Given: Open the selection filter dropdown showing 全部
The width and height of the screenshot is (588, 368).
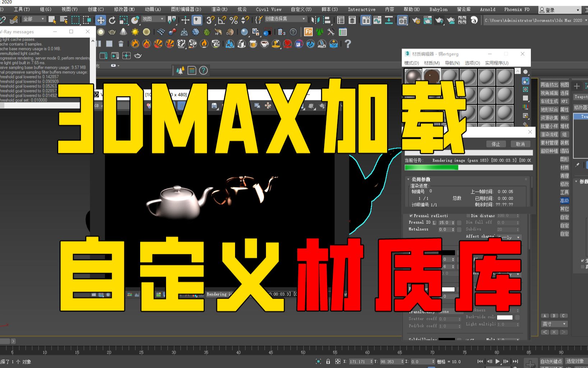Looking at the screenshot, I should click(x=34, y=19).
